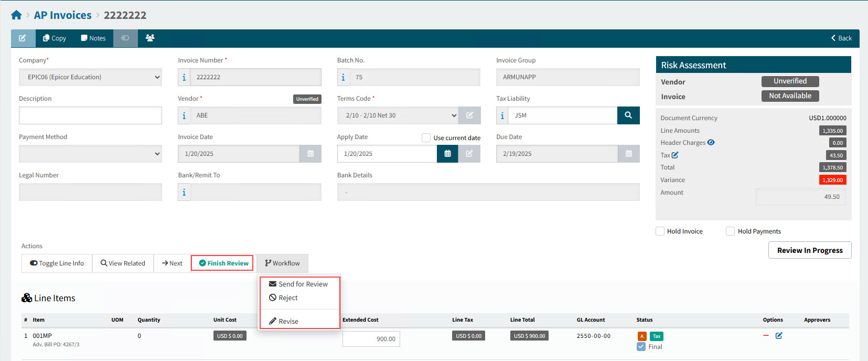Viewport: 868px width, 361px height.
Task: Go to Next invoice
Action: [172, 263]
